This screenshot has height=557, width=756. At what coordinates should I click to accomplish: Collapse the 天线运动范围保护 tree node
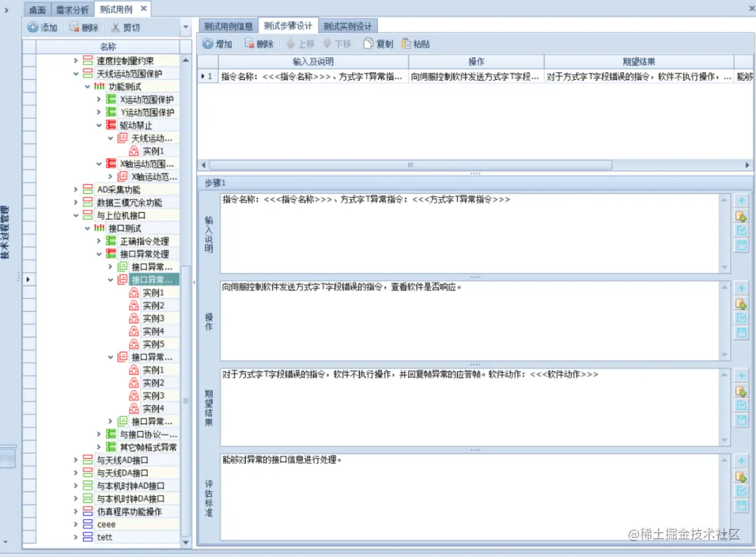[76, 73]
